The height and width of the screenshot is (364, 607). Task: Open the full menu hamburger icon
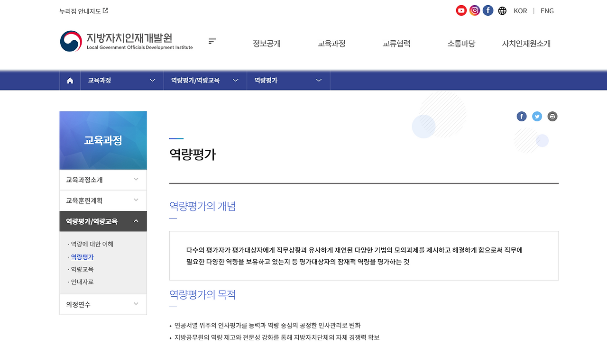tap(212, 41)
